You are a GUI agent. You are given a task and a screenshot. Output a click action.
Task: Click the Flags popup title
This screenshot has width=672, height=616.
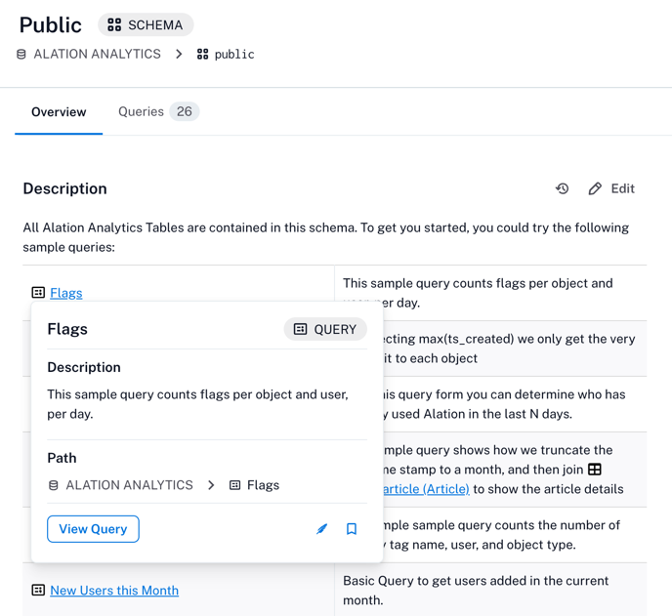coord(67,329)
